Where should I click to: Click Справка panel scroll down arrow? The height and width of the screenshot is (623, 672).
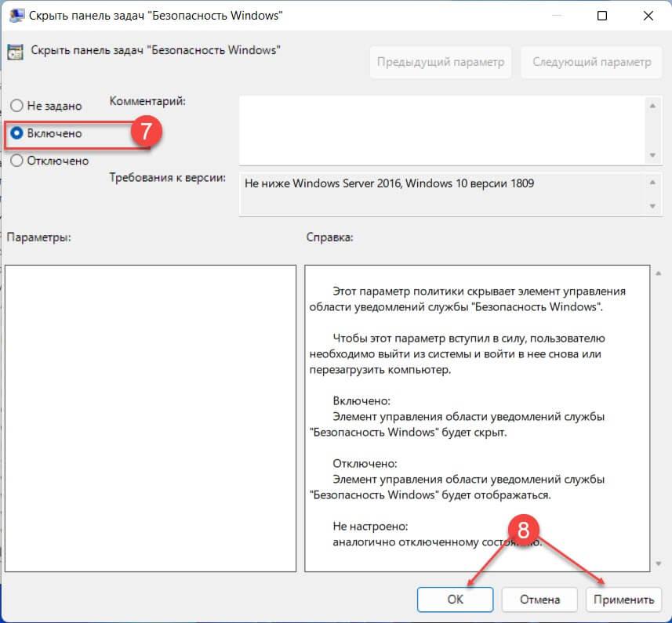click(x=659, y=564)
